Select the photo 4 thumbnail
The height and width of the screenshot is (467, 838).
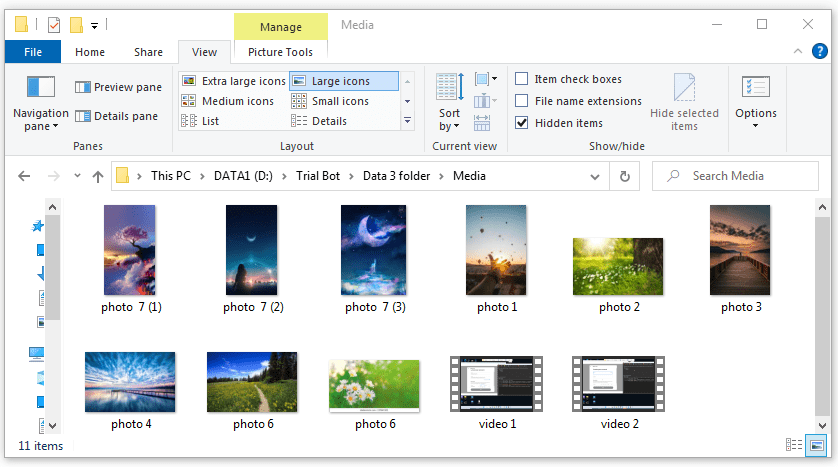(130, 381)
